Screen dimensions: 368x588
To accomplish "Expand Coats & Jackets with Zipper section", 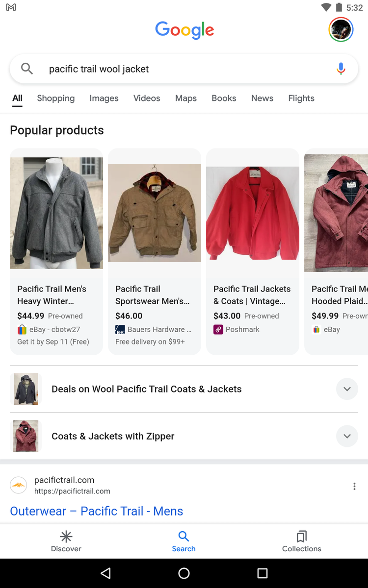I will pyautogui.click(x=347, y=436).
